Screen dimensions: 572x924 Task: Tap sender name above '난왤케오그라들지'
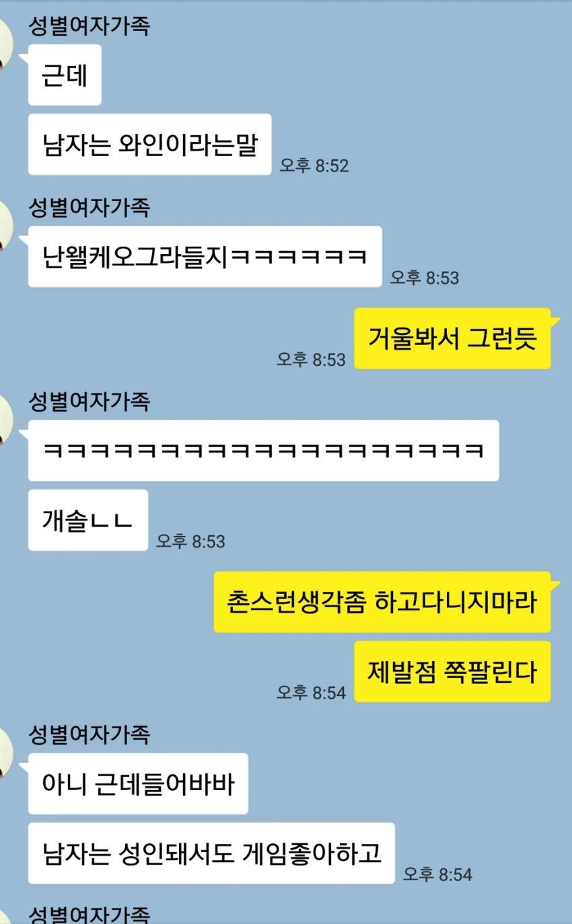(x=89, y=207)
